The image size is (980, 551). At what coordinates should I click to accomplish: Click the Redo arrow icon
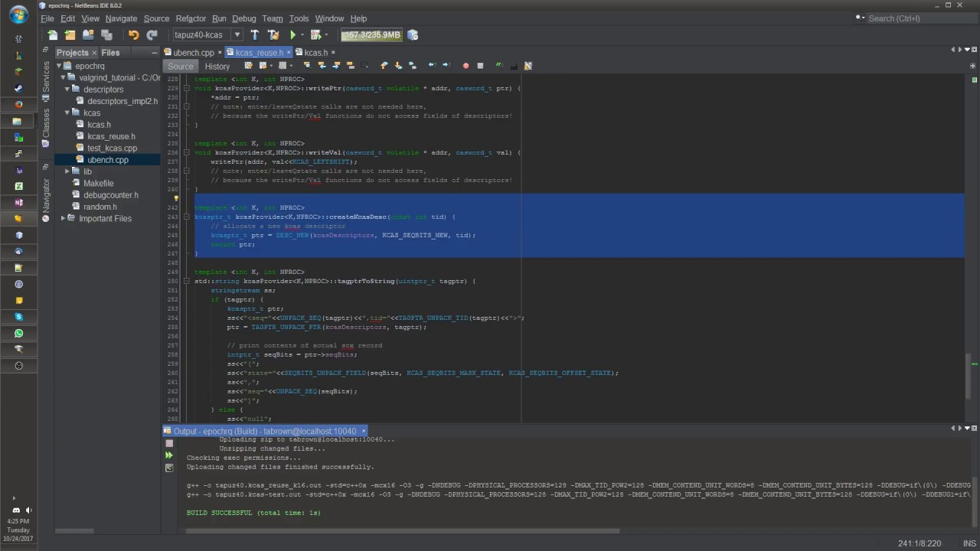(152, 35)
